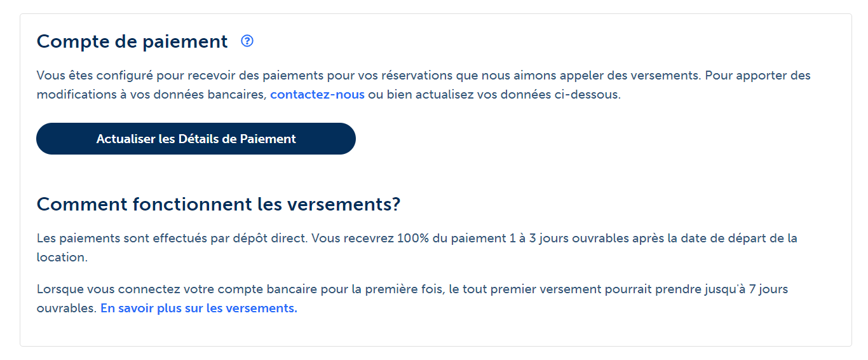Click Actualiser les Détails de Paiement button
The image size is (868, 360).
(196, 139)
